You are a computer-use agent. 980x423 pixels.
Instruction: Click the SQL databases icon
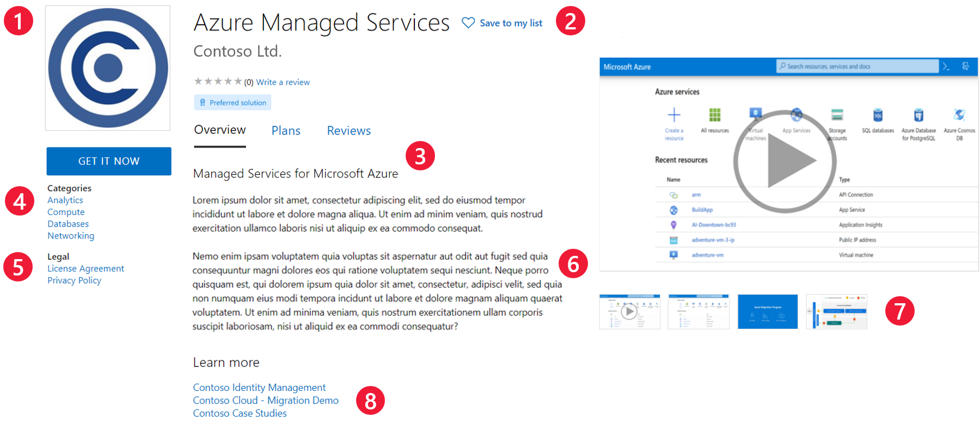coord(878,115)
